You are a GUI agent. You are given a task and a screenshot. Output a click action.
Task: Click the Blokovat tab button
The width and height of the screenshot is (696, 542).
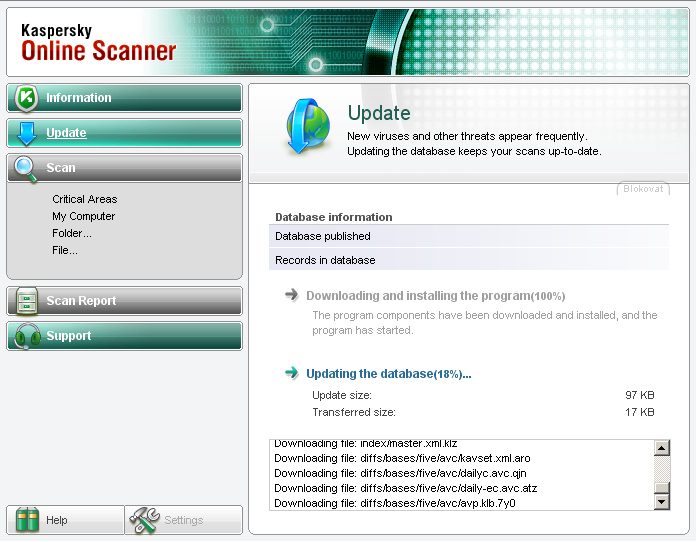point(643,189)
